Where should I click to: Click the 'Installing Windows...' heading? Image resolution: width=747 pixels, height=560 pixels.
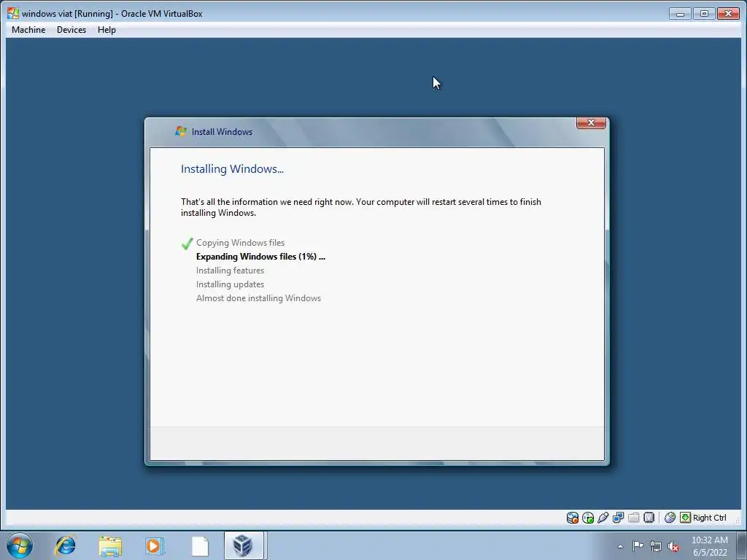[232, 169]
